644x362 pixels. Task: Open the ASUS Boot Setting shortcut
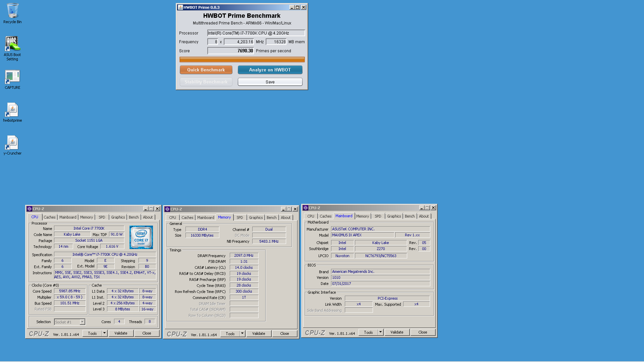point(12,48)
